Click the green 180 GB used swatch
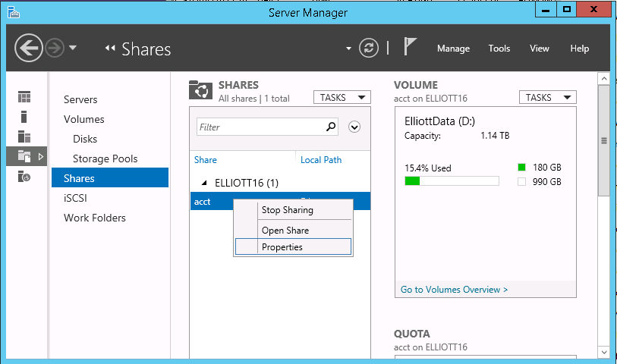This screenshot has width=617, height=364. [522, 168]
